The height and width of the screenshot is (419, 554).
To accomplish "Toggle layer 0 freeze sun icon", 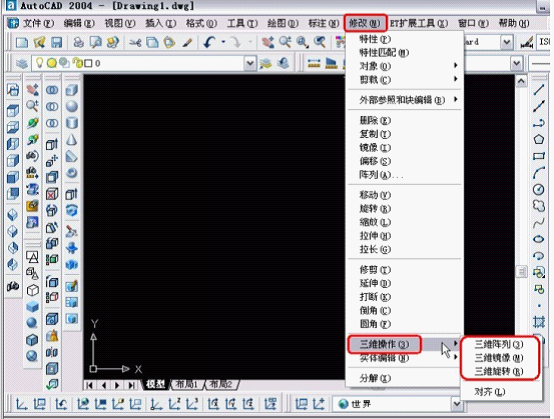I will [x=52, y=64].
